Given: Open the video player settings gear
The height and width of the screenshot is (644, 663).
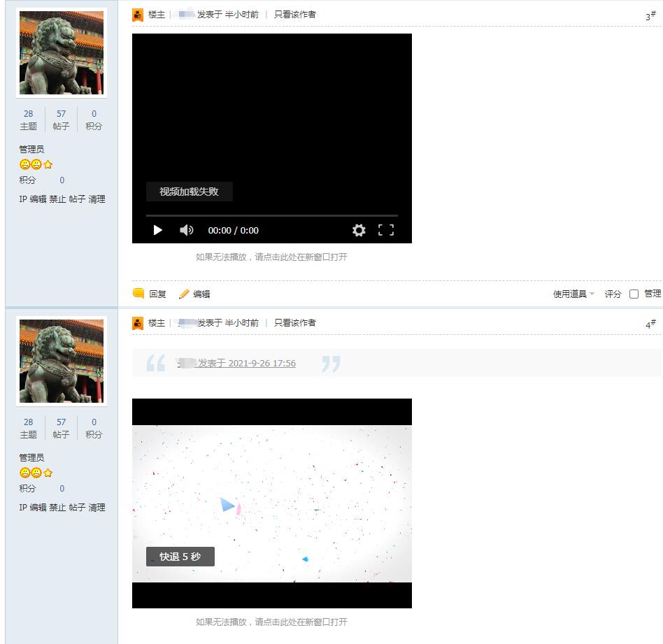Looking at the screenshot, I should point(359,230).
